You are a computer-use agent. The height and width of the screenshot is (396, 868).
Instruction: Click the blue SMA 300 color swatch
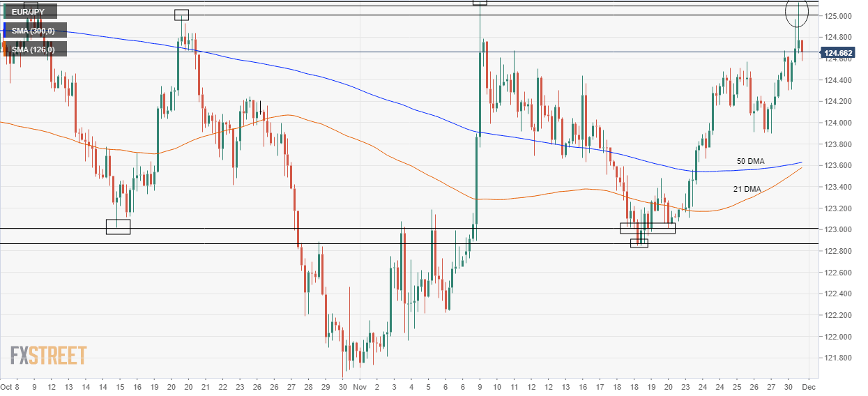tap(5, 31)
